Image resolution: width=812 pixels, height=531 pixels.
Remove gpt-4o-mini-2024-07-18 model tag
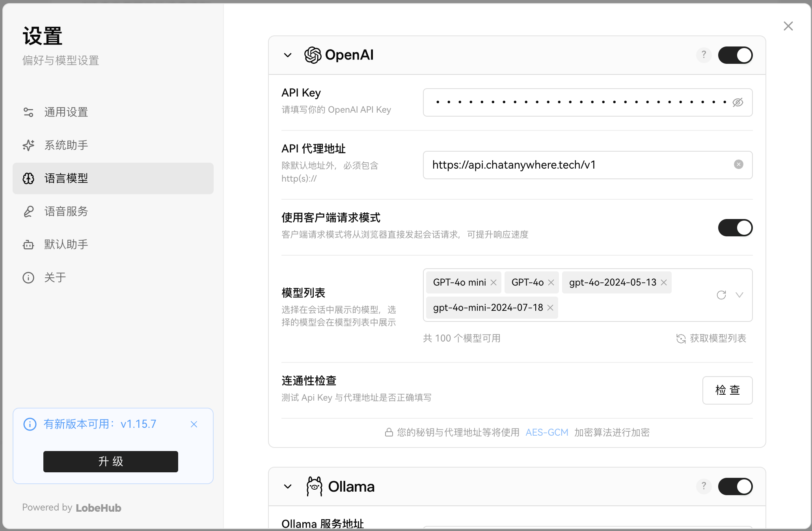(x=550, y=308)
